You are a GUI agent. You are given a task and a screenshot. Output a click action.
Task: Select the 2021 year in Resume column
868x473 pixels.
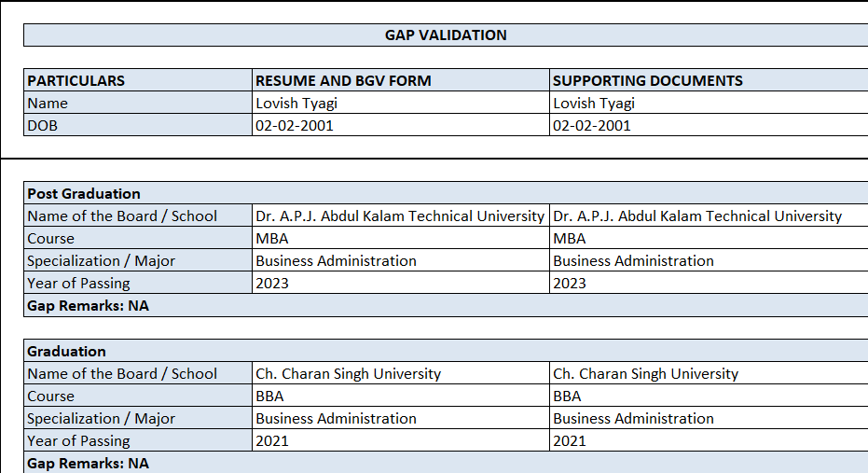click(401, 441)
